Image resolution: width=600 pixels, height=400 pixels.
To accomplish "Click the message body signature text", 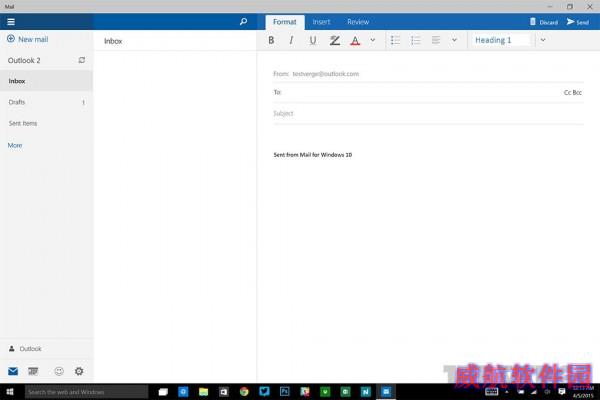I will [313, 155].
